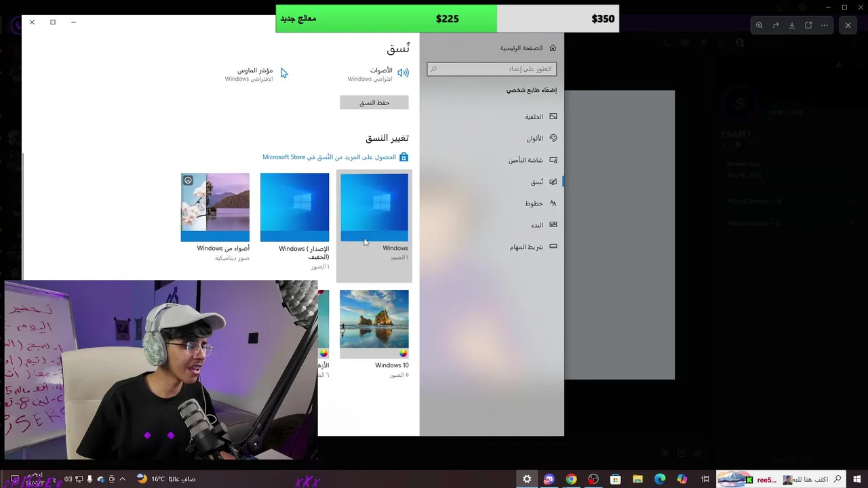Open image in browser from Discord viewer
This screenshot has height=488, width=868.
[808, 25]
